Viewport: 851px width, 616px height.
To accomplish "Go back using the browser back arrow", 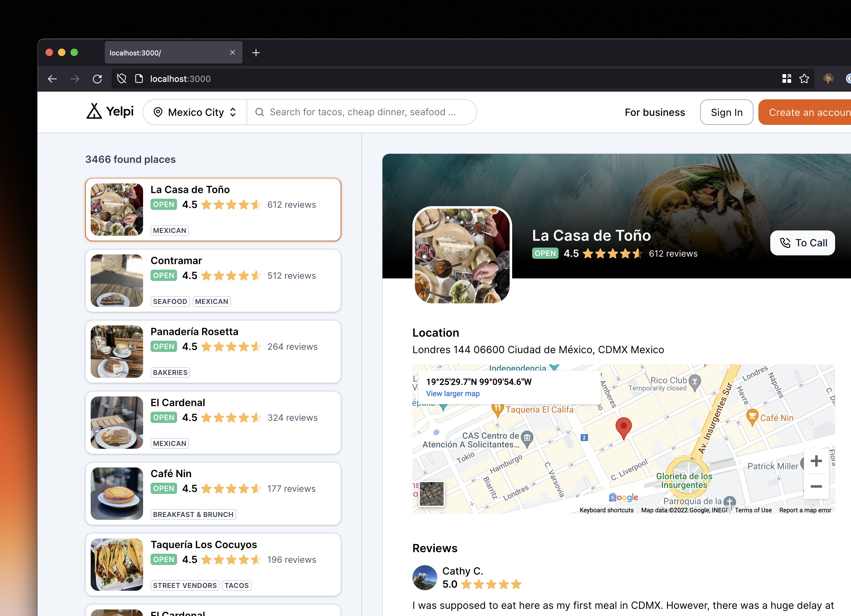I will click(x=52, y=79).
